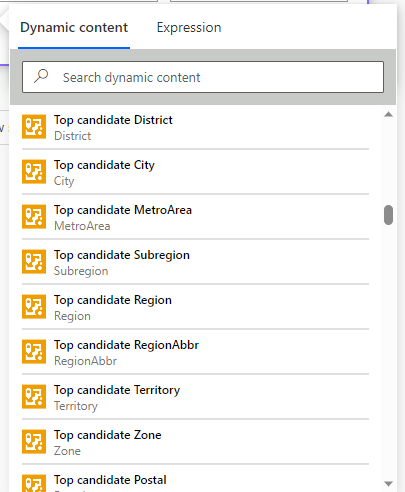
Task: Click the scroll down arrow of the list
Action: click(388, 483)
